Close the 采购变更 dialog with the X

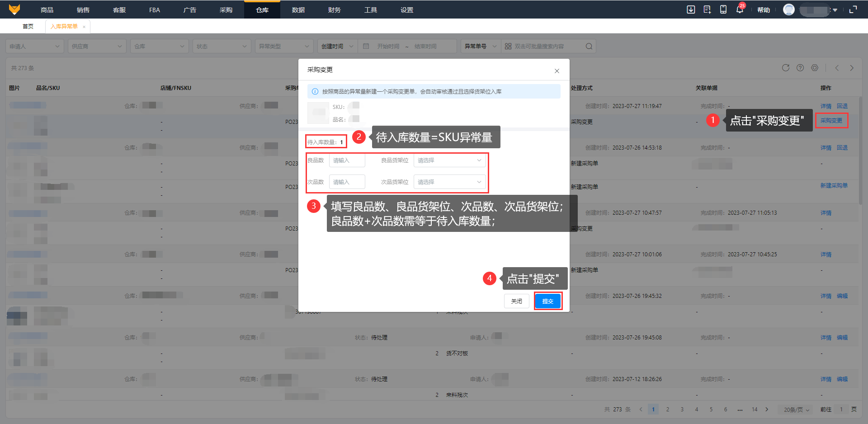pyautogui.click(x=557, y=71)
